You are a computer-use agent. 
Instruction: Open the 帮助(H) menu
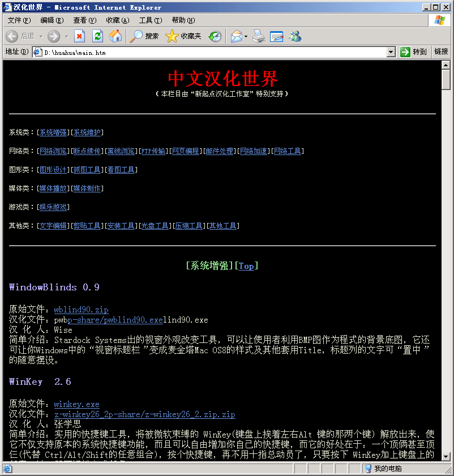(x=183, y=20)
